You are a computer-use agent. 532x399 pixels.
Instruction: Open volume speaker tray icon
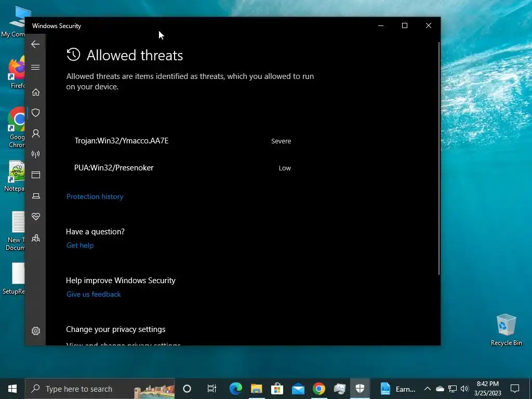click(464, 389)
